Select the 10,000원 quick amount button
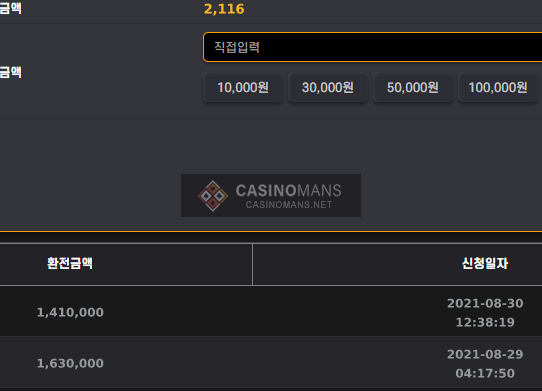 pyautogui.click(x=243, y=87)
